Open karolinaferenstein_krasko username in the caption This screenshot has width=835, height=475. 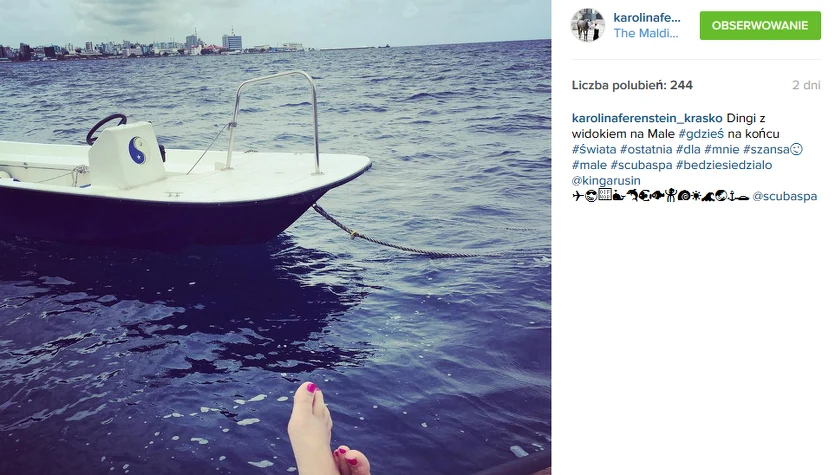pos(647,118)
